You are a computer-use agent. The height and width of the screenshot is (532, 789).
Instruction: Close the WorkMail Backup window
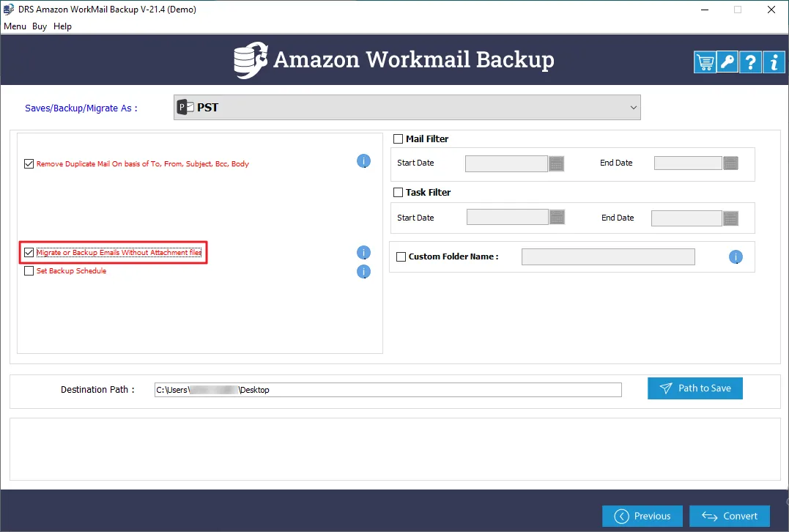[x=771, y=10]
